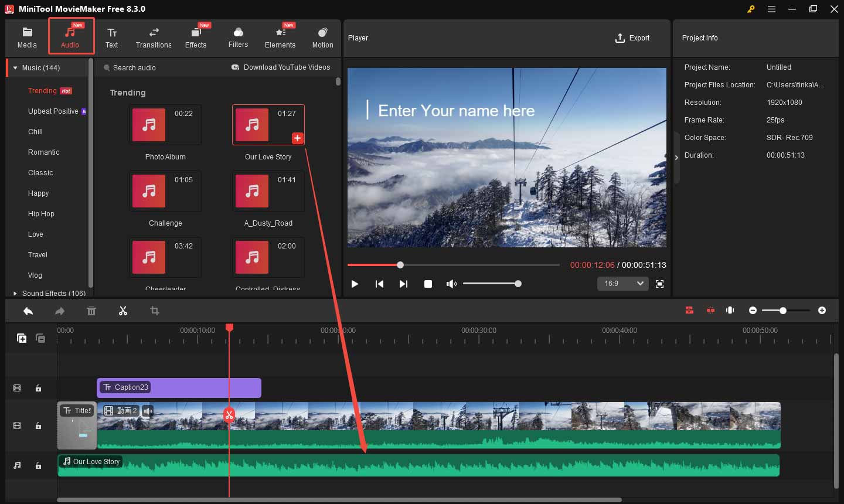Image resolution: width=844 pixels, height=504 pixels.
Task: Click the Export button
Action: pyautogui.click(x=632, y=38)
